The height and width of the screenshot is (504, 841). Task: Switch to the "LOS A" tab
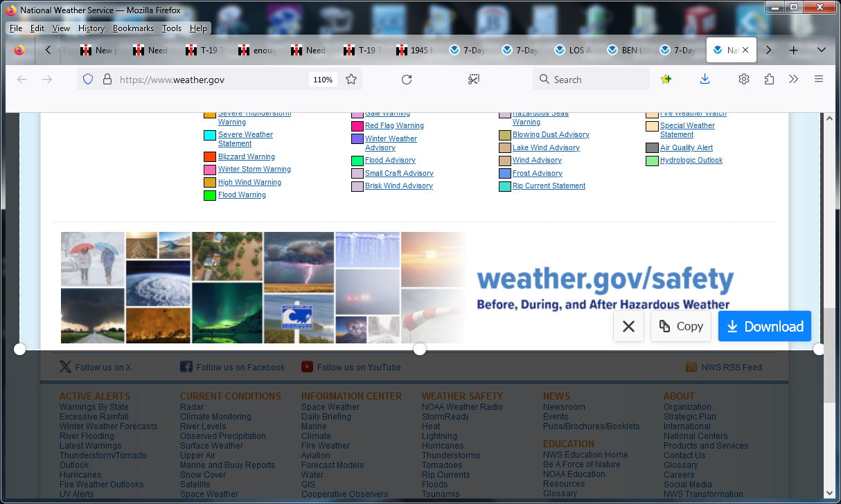coord(573,50)
